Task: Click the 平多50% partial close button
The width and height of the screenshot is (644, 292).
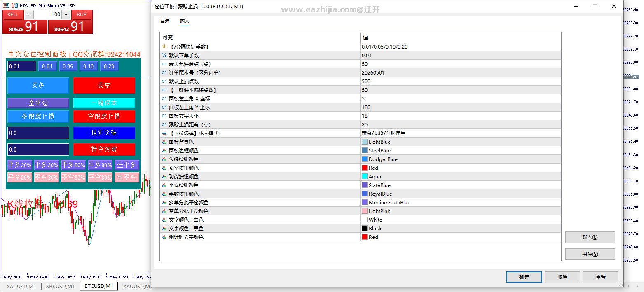Action: [73, 165]
